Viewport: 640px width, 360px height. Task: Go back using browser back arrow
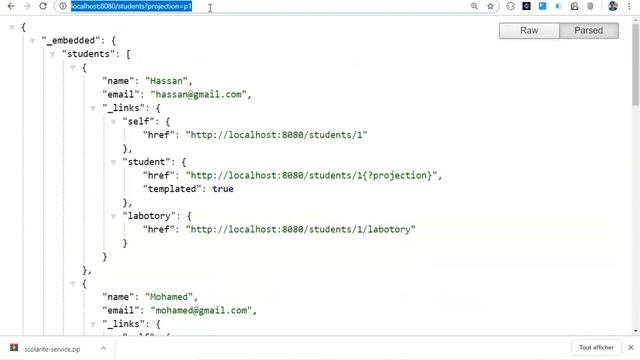click(x=11, y=6)
